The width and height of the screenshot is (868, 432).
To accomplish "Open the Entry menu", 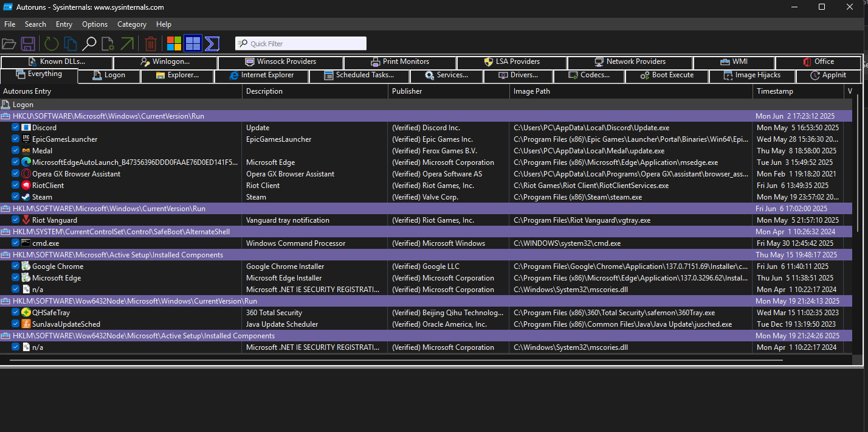I will [x=64, y=24].
